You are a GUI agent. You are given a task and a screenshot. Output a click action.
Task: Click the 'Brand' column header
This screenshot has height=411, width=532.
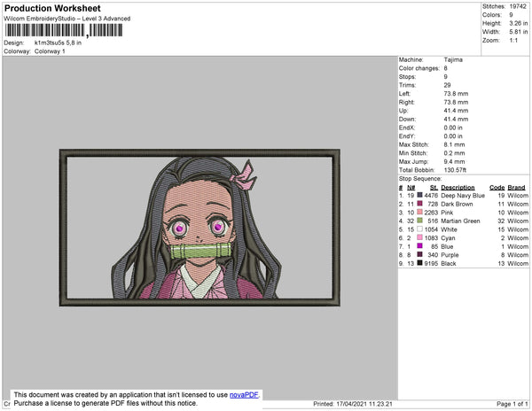[516, 188]
